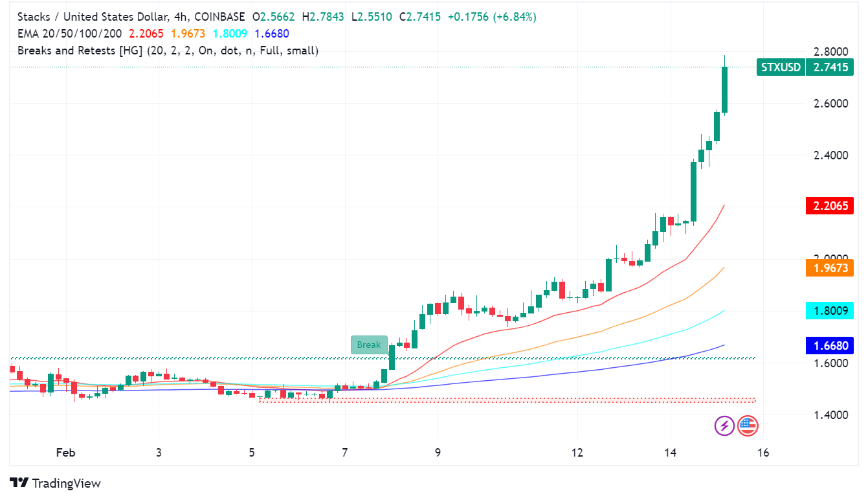Click the date label 3 on time axis
This screenshot has width=868, height=500.
pos(159,453)
